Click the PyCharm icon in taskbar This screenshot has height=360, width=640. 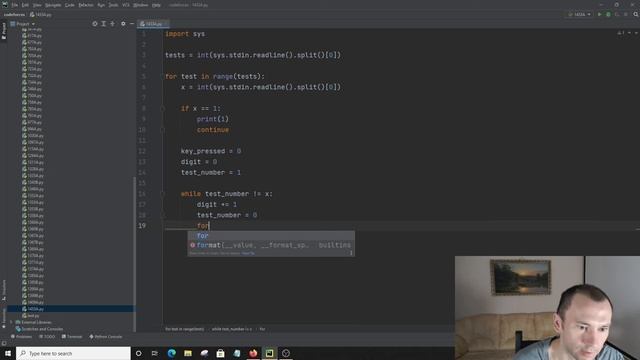click(269, 353)
